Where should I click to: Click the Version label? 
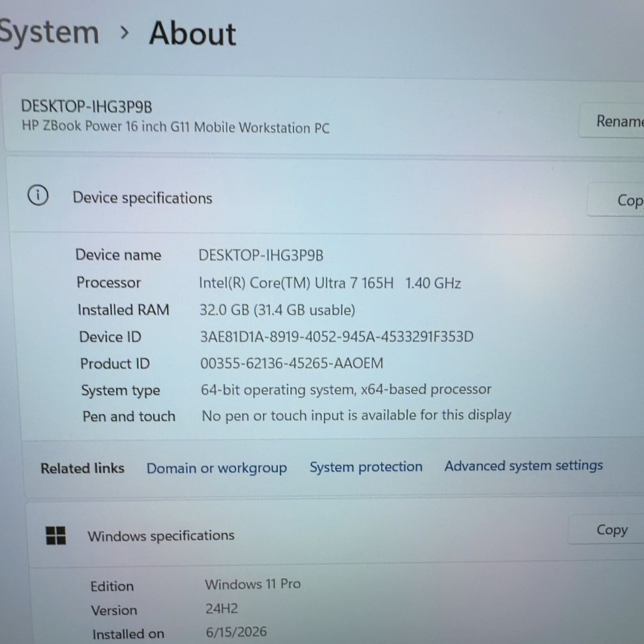click(114, 610)
